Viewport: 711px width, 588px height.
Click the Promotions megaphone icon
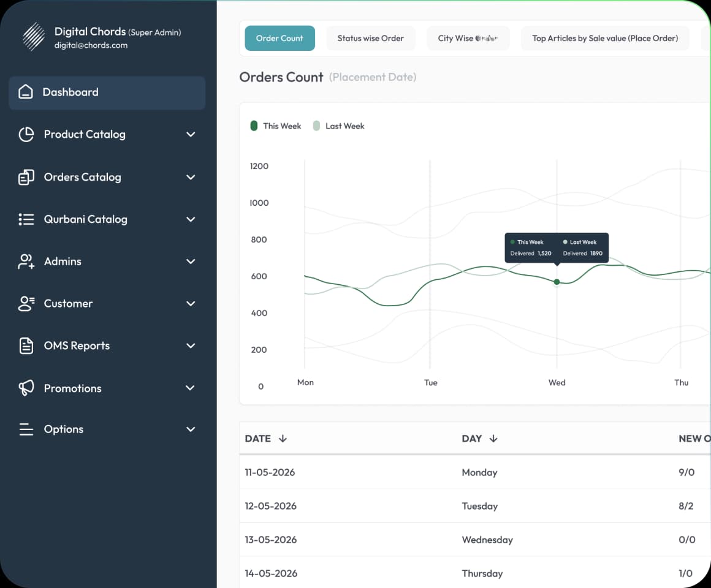[26, 388]
